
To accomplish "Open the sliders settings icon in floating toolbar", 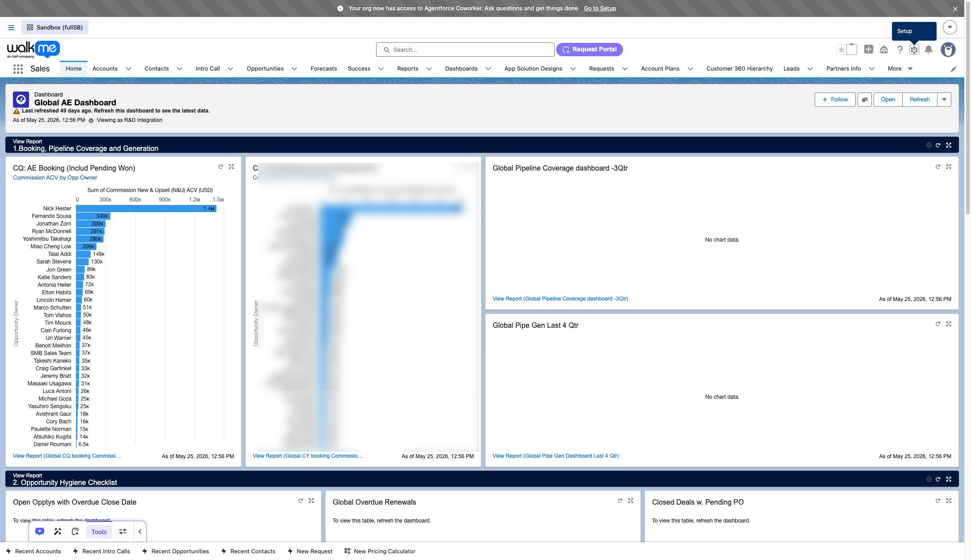I will point(123,531).
